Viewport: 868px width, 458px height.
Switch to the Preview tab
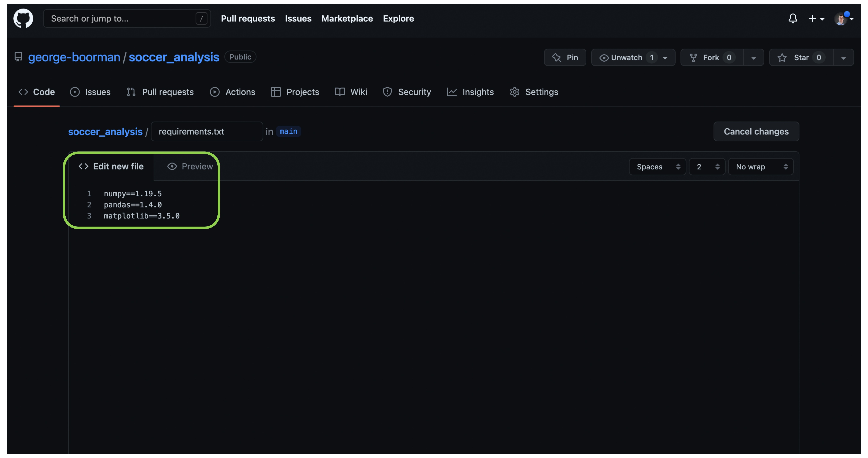[x=190, y=166]
